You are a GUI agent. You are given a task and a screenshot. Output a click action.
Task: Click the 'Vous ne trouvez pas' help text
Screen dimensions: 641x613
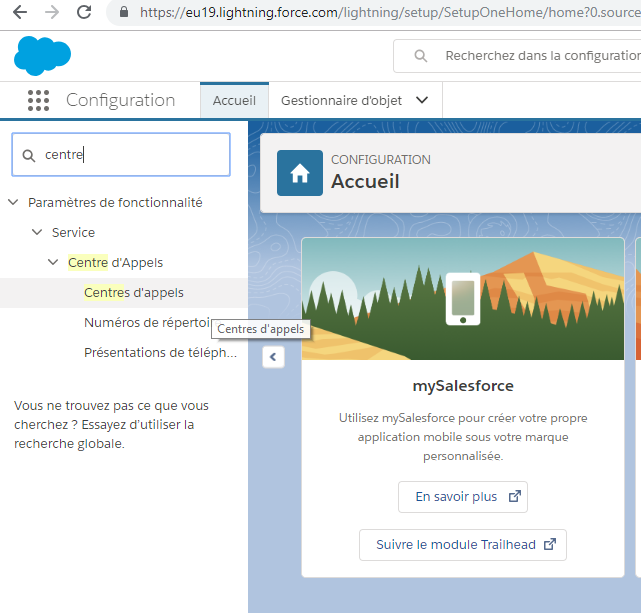click(x=111, y=425)
